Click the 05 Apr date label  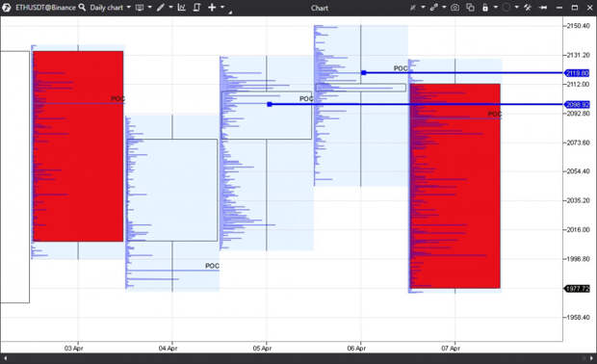tap(262, 348)
